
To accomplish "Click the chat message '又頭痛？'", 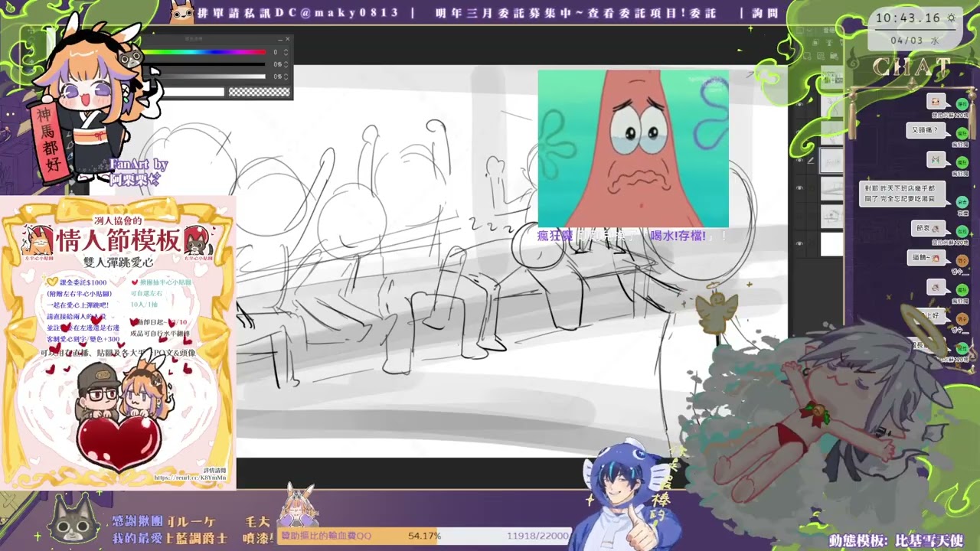I will [x=924, y=130].
